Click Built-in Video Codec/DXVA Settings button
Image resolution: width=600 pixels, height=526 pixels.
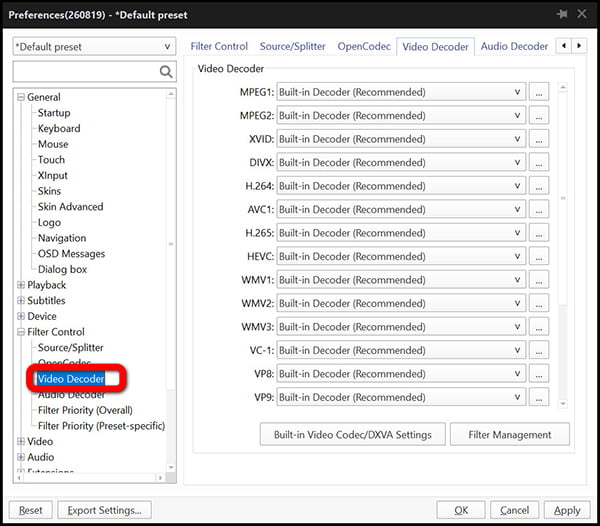coord(352,435)
